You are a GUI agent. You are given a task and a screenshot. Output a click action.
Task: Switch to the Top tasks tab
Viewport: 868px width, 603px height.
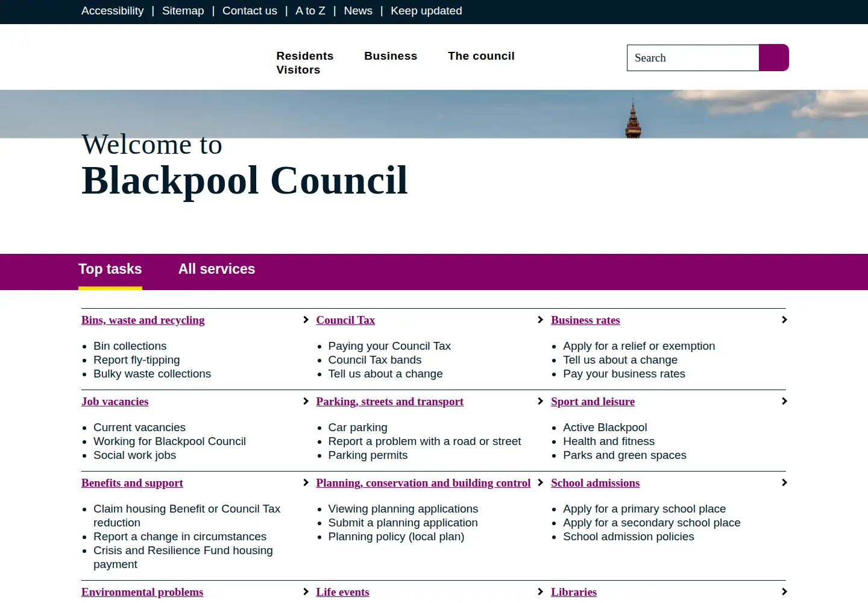click(x=110, y=270)
